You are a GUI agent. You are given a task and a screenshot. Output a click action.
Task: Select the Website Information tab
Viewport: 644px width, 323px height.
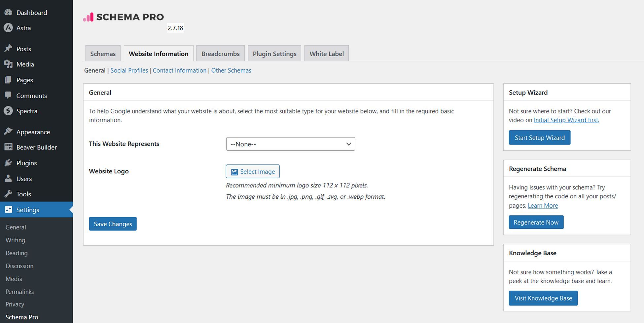(x=159, y=54)
